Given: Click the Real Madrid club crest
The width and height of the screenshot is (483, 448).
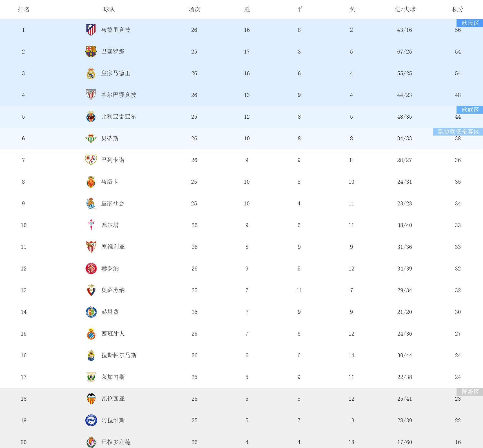Looking at the screenshot, I should (91, 73).
